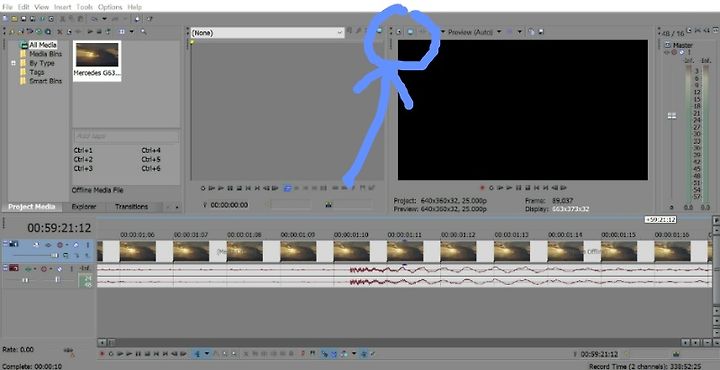This screenshot has width=720, height=370.
Task: Toggle Automatic Crossfades in timeline toolbar
Action: [x=334, y=353]
